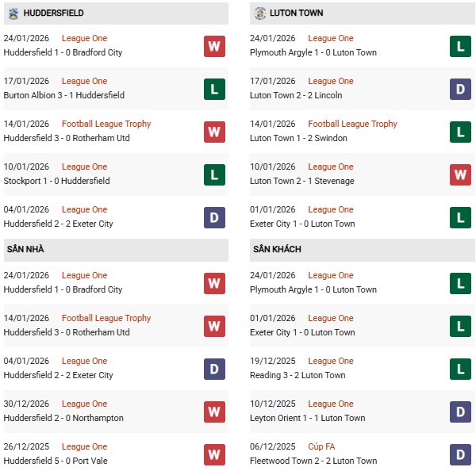Click loss badge for Reading 3-2 Luton Town
This screenshot has width=476, height=471.
pyautogui.click(x=461, y=369)
